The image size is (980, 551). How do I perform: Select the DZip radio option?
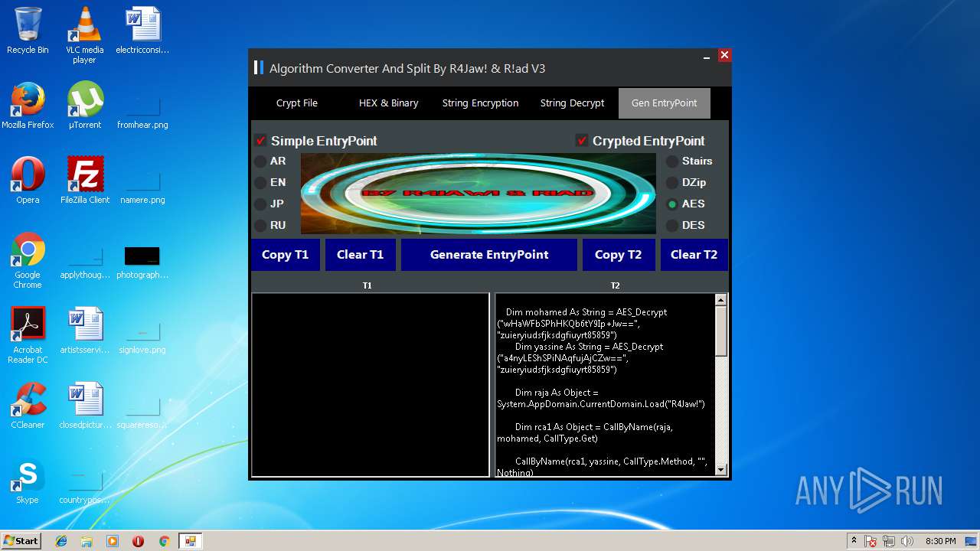coord(672,183)
